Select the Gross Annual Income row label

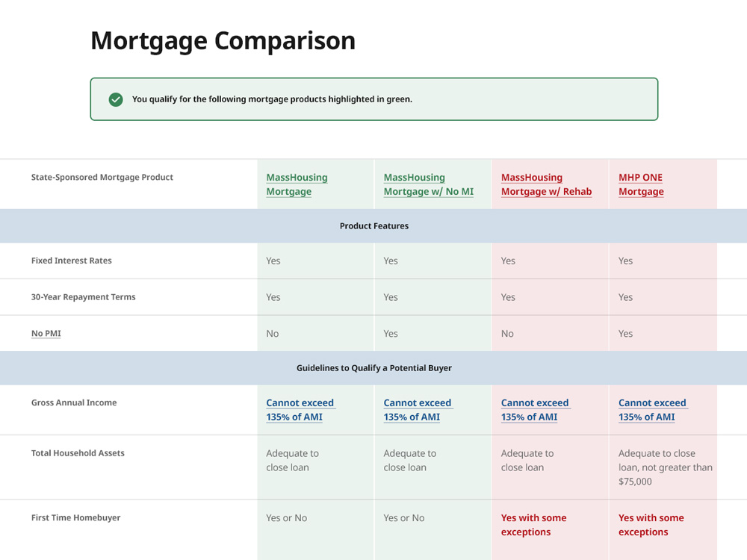pos(74,402)
